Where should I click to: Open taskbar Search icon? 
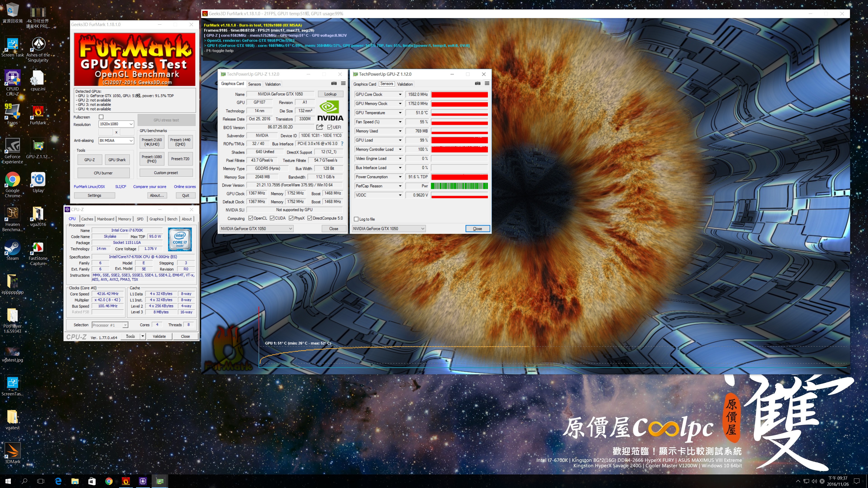(24, 481)
